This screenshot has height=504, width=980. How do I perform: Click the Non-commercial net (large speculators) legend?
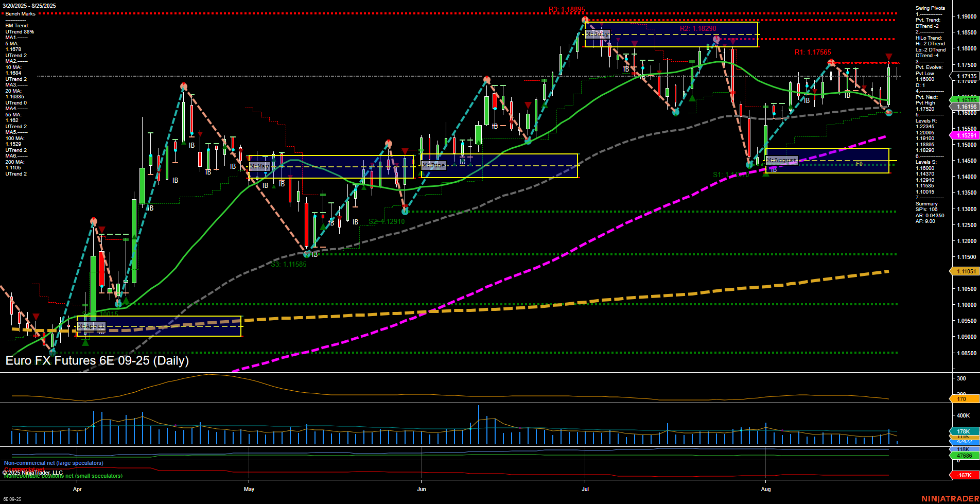[x=54, y=463]
